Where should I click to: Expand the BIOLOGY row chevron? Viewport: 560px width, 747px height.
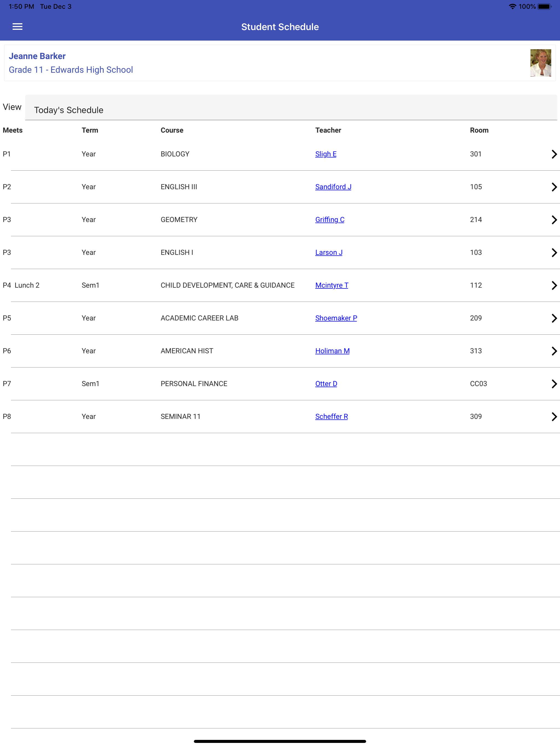(554, 154)
